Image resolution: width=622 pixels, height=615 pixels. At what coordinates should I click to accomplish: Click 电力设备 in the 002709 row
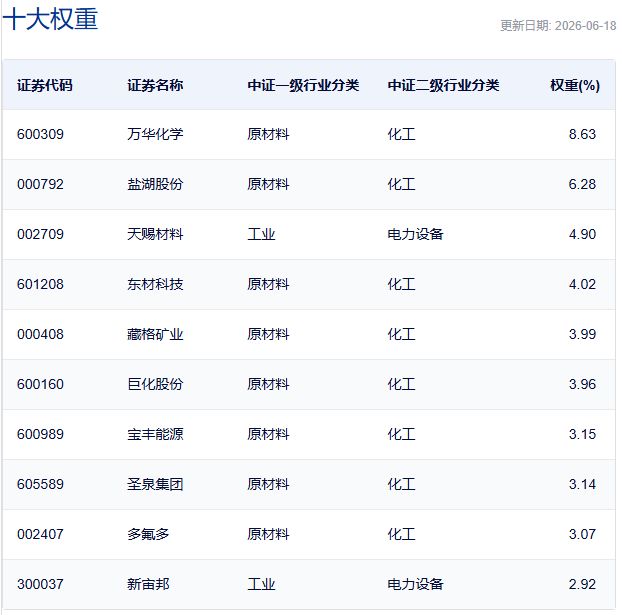[415, 234]
